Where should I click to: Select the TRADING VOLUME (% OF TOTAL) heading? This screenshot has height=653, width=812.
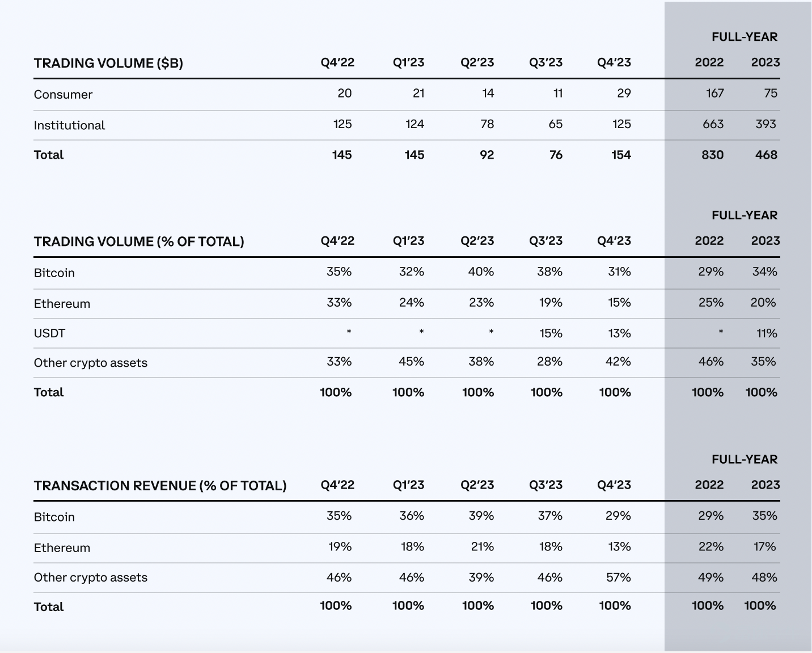pyautogui.click(x=139, y=241)
